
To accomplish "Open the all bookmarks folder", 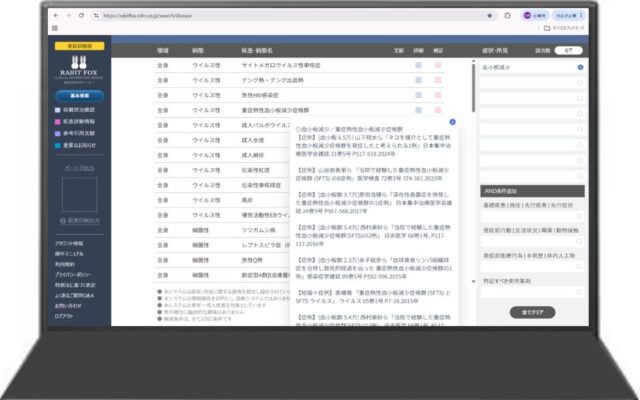I will (564, 28).
